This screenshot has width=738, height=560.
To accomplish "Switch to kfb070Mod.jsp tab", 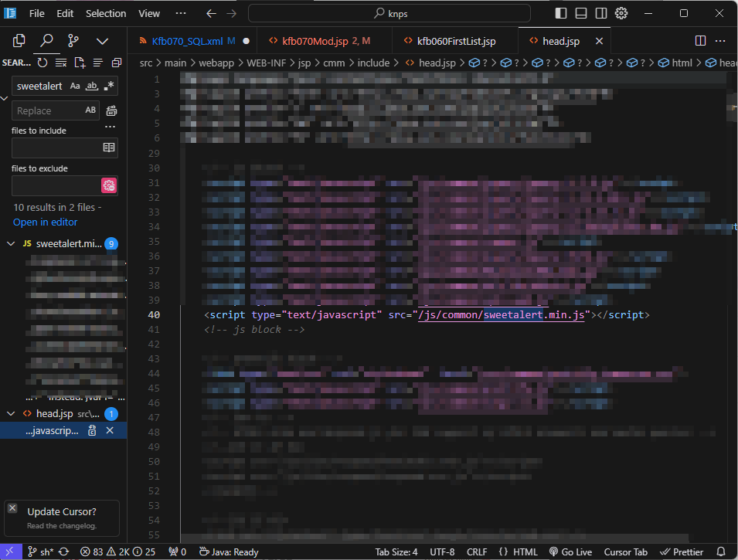I will tap(325, 41).
